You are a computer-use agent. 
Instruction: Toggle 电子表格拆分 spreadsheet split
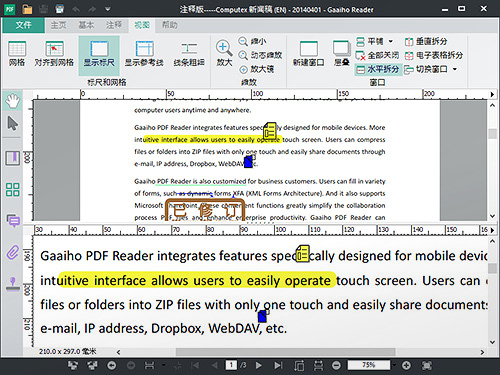[x=434, y=55]
